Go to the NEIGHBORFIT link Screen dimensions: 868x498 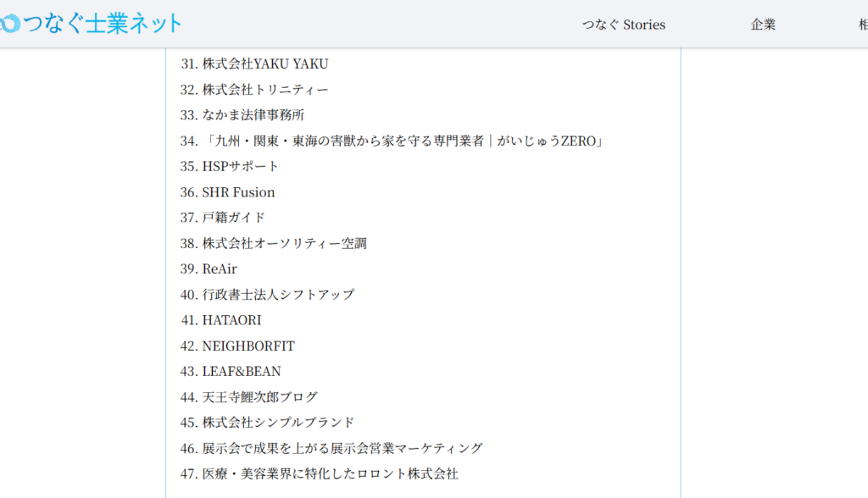248,346
